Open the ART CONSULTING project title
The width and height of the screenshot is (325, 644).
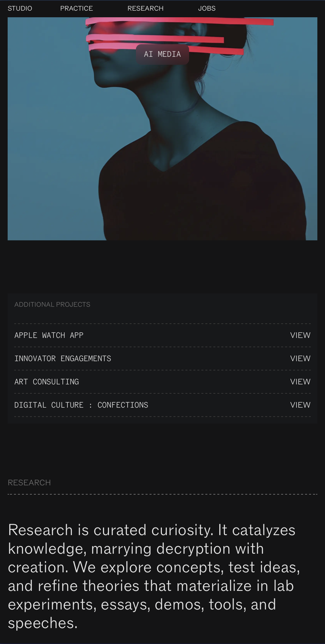[x=47, y=382]
